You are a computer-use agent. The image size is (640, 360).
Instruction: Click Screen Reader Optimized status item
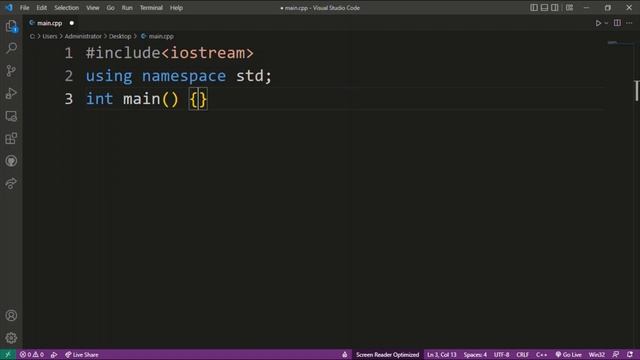coord(387,354)
